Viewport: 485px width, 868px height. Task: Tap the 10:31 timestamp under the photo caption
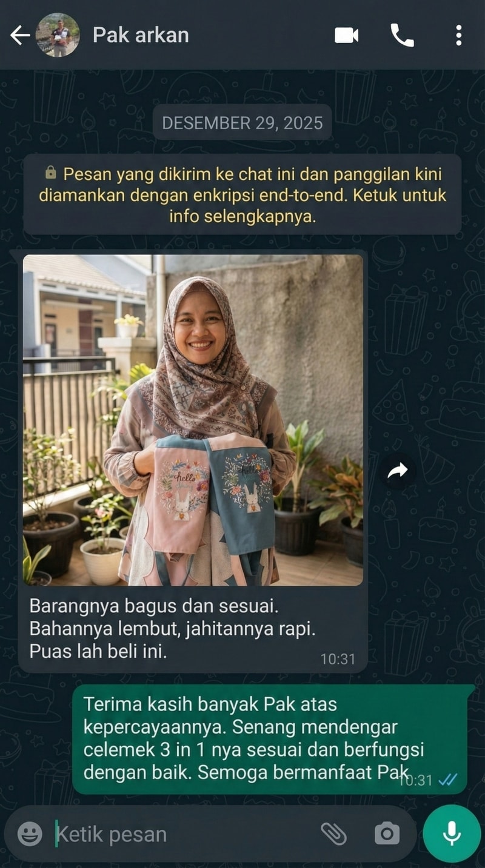coord(338,659)
